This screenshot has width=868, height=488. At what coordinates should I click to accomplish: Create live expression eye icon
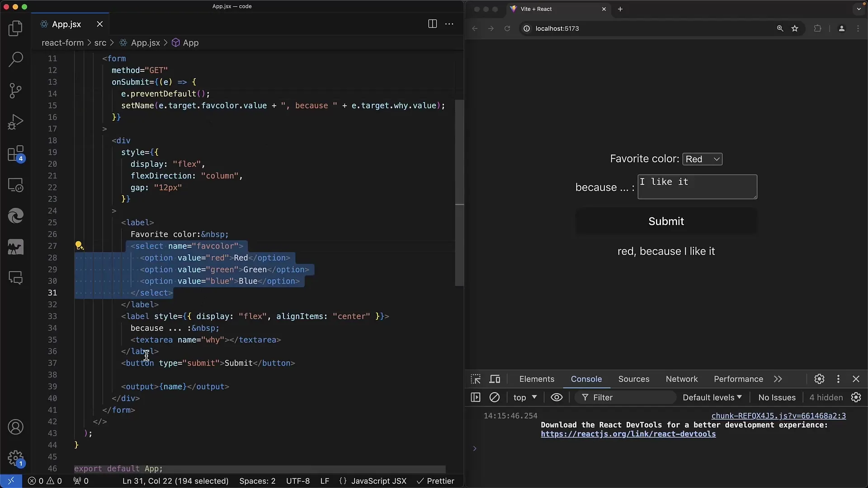tap(557, 397)
